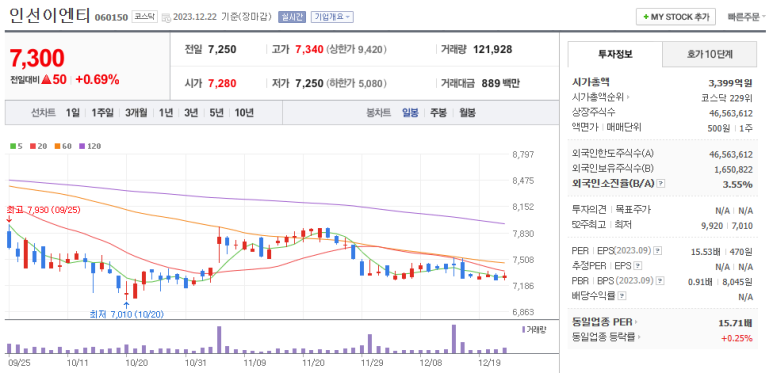The height and width of the screenshot is (373, 773).
Task: Click the 거래대금 889 백만 value
Action: (x=500, y=83)
